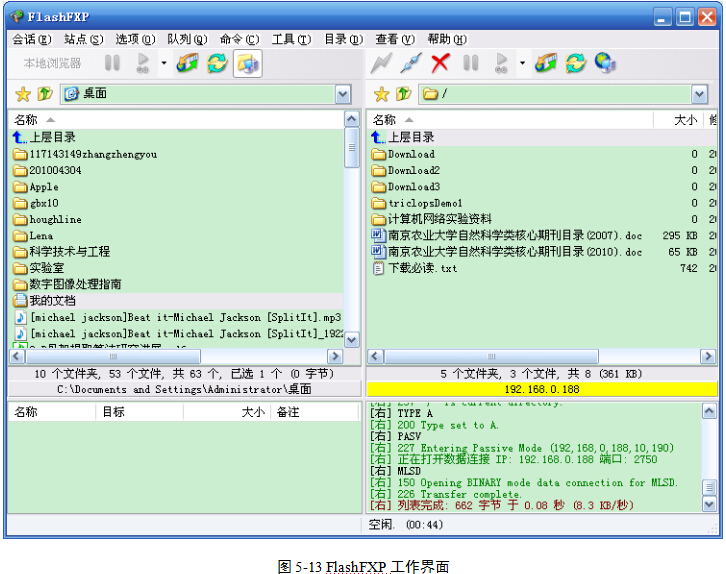Open the 命令 menu
The image size is (726, 574).
point(240,40)
